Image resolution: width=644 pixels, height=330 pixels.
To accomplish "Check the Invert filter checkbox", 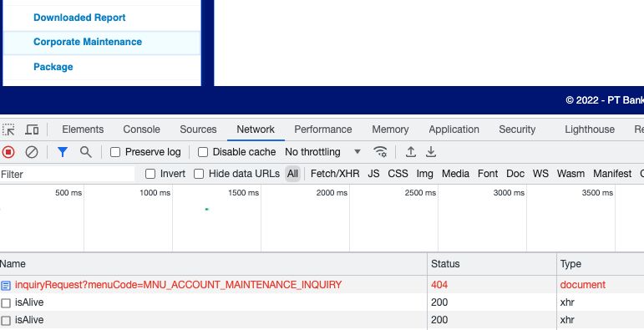I will [150, 174].
